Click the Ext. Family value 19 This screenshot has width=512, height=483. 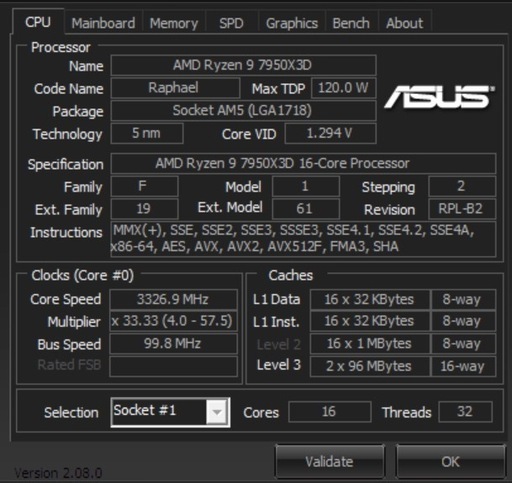pos(144,209)
